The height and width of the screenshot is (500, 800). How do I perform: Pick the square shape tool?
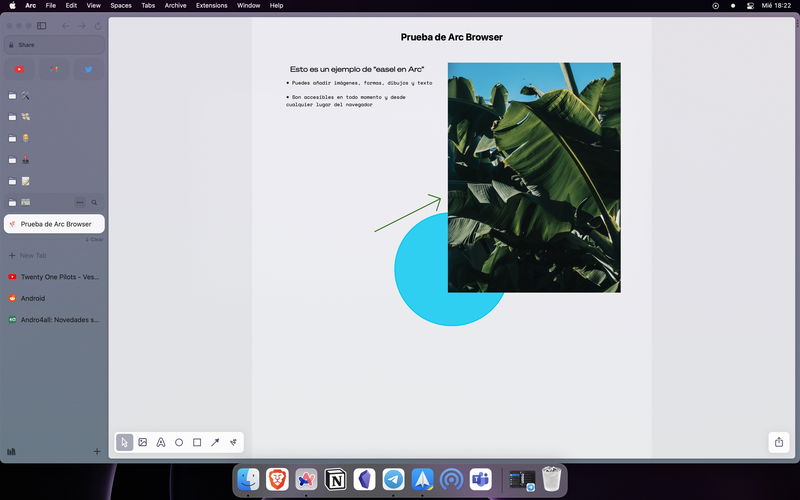[197, 442]
